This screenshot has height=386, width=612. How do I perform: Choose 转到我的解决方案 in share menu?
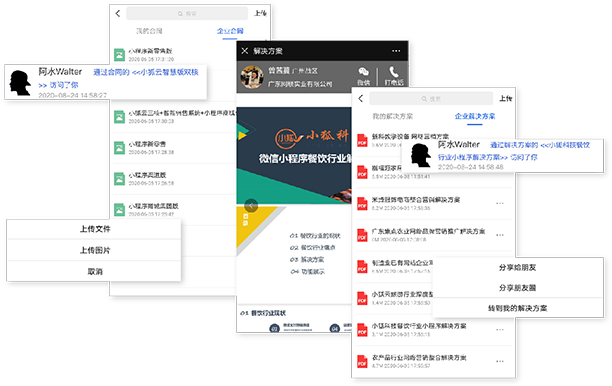(518, 308)
